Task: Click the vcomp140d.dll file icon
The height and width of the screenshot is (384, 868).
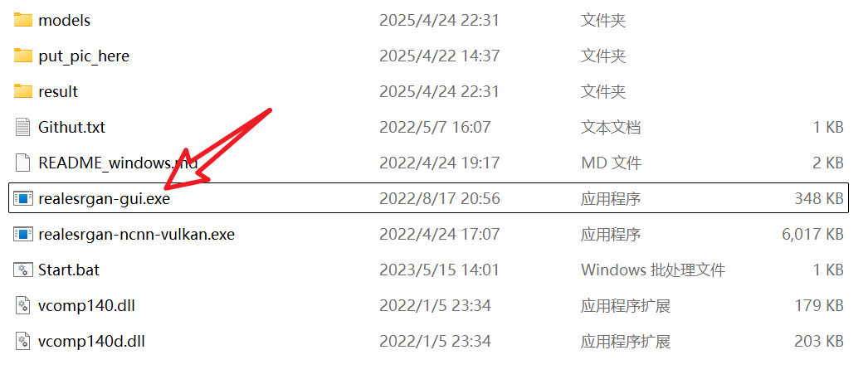Action: [22, 341]
